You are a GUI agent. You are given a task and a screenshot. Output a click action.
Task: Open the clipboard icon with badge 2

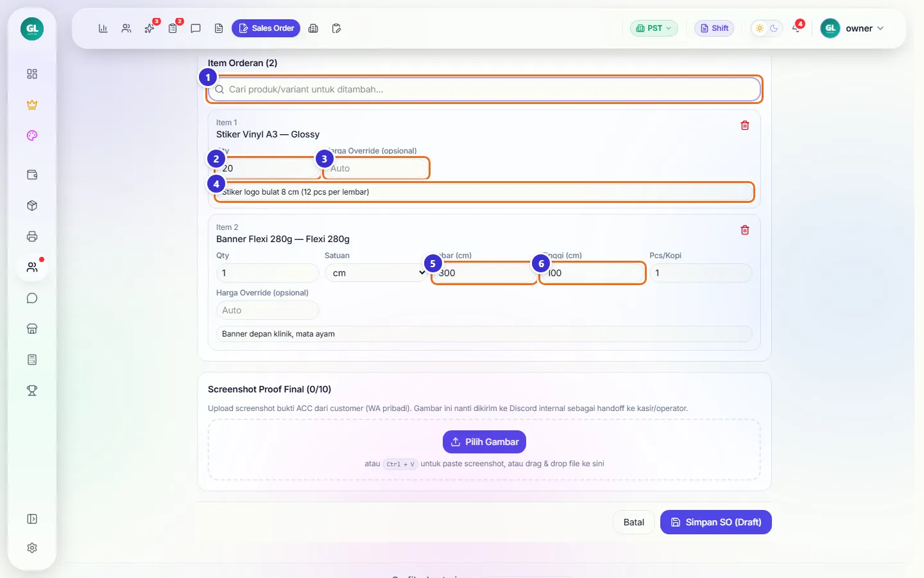pos(173,28)
